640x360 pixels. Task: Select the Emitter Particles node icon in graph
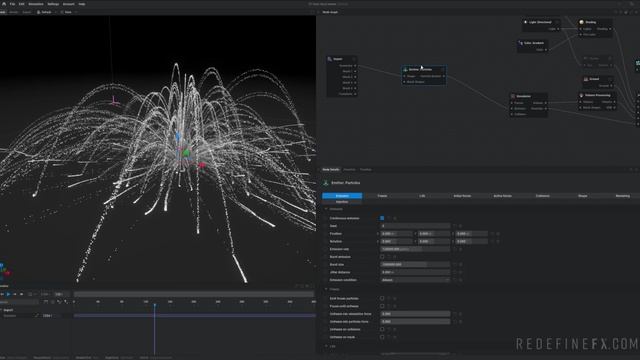[405, 70]
